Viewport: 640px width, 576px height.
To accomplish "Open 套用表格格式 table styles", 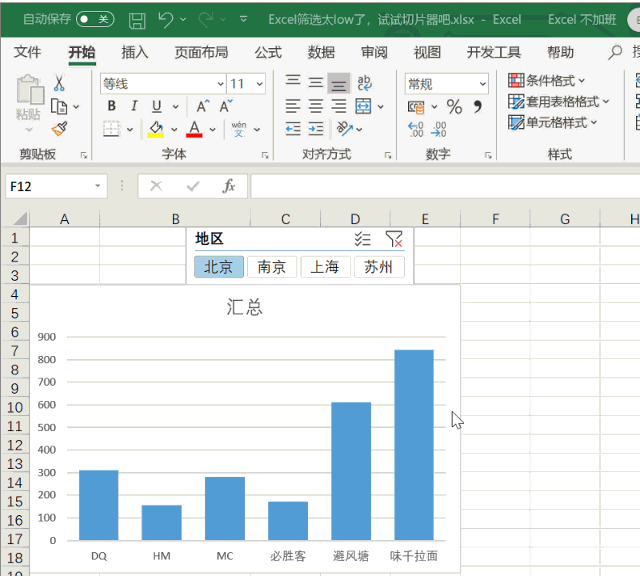I will pos(558,101).
